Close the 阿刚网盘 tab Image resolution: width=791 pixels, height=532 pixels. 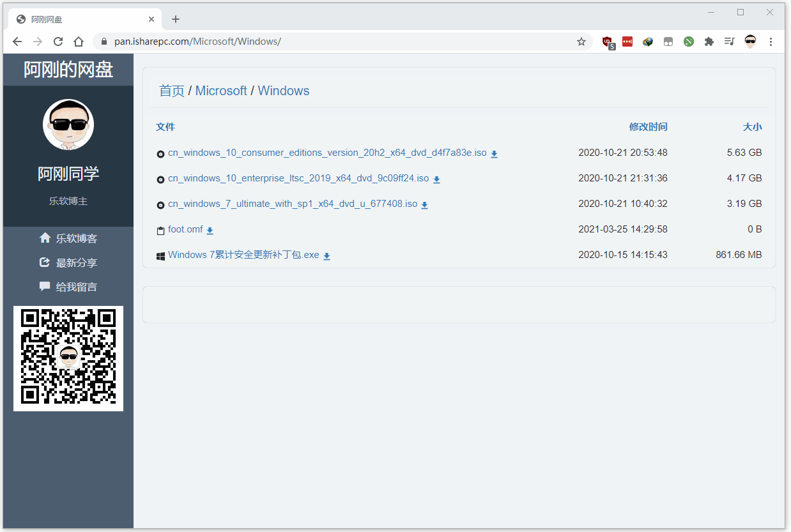151,19
